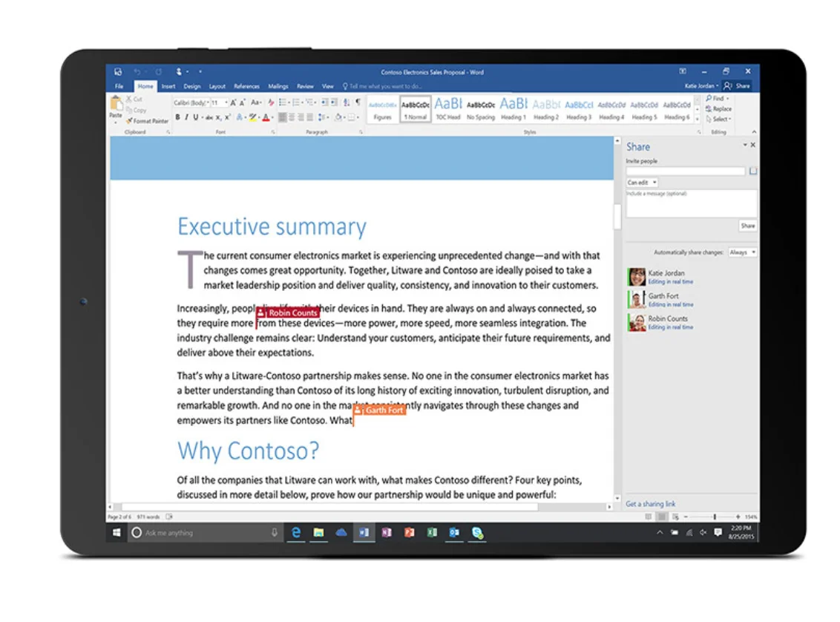Click the Grow Font icon
This screenshot has height=622, width=840.
(233, 102)
